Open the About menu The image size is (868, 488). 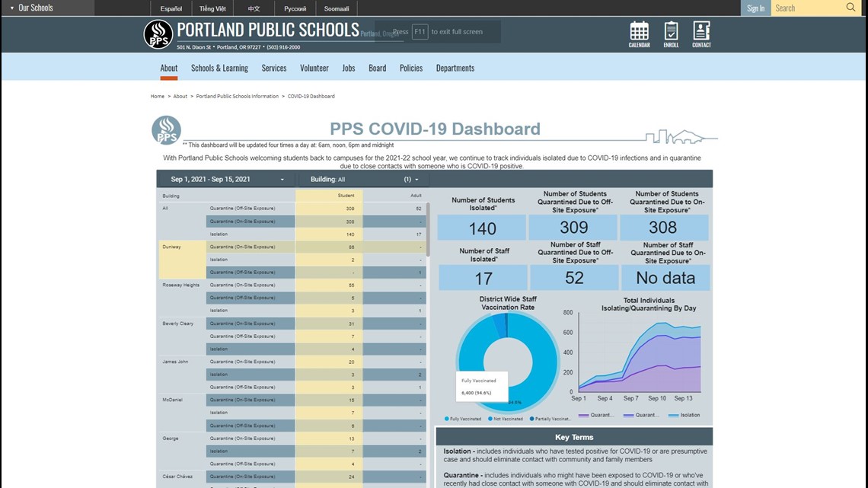169,68
